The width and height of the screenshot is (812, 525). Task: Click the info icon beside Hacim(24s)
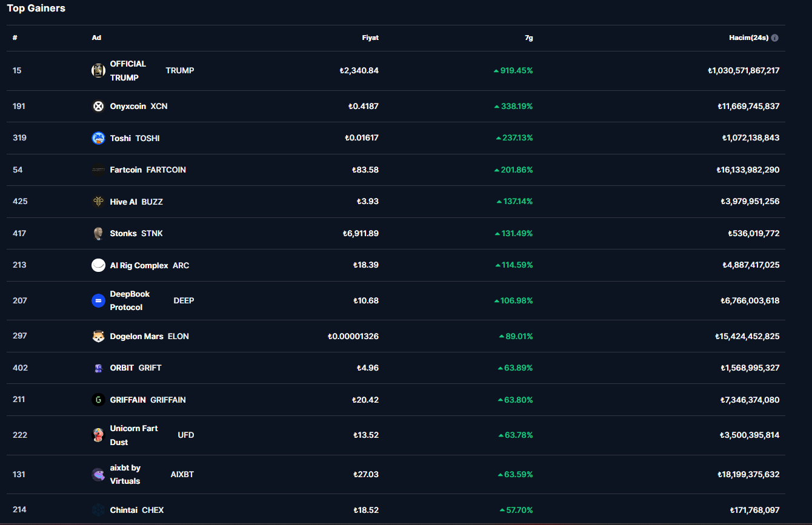[x=774, y=38]
